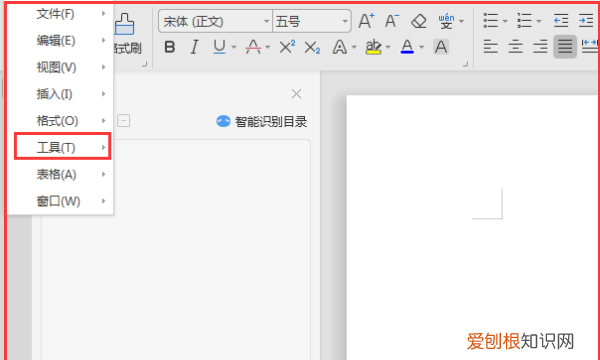The image size is (600, 360).
Task: Toggle character shading A icon
Action: point(441,47)
